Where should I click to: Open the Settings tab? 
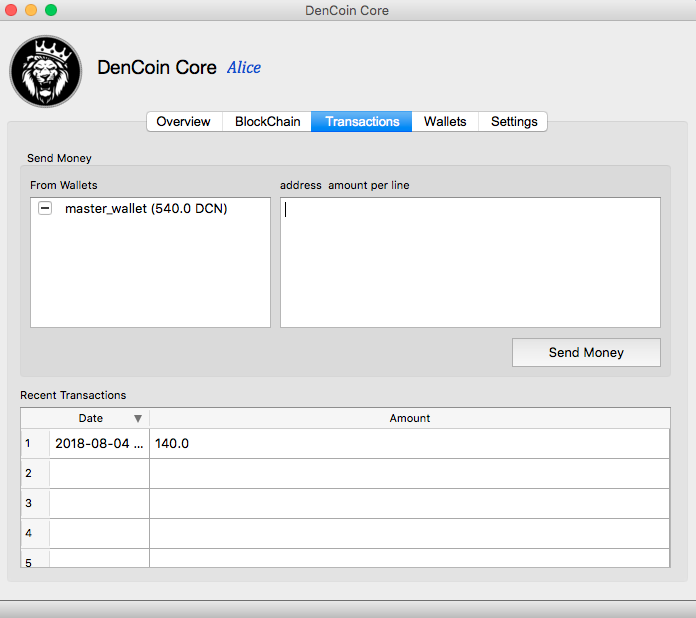tap(514, 121)
